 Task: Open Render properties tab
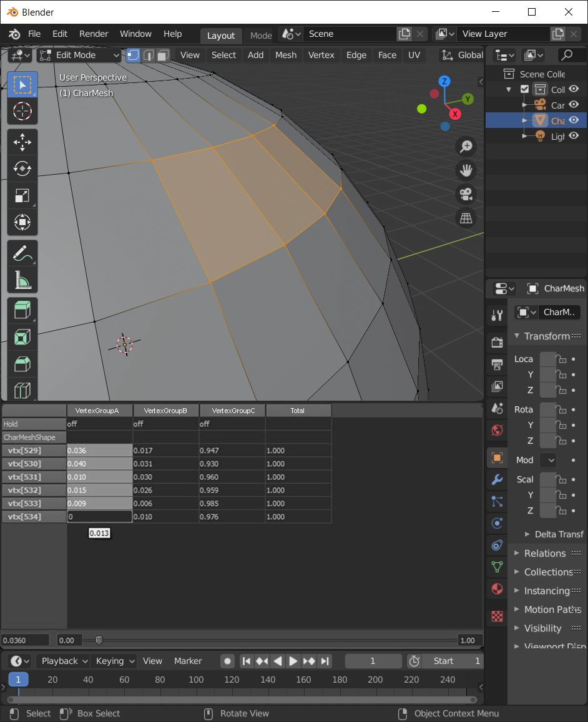pyautogui.click(x=497, y=342)
